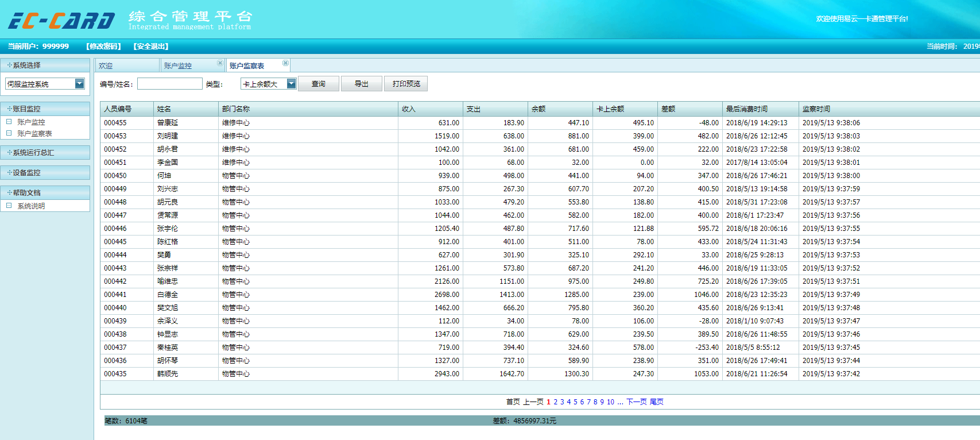Image resolution: width=980 pixels, height=440 pixels.
Task: Click the pagination ellipsis link
Action: pyautogui.click(x=620, y=402)
